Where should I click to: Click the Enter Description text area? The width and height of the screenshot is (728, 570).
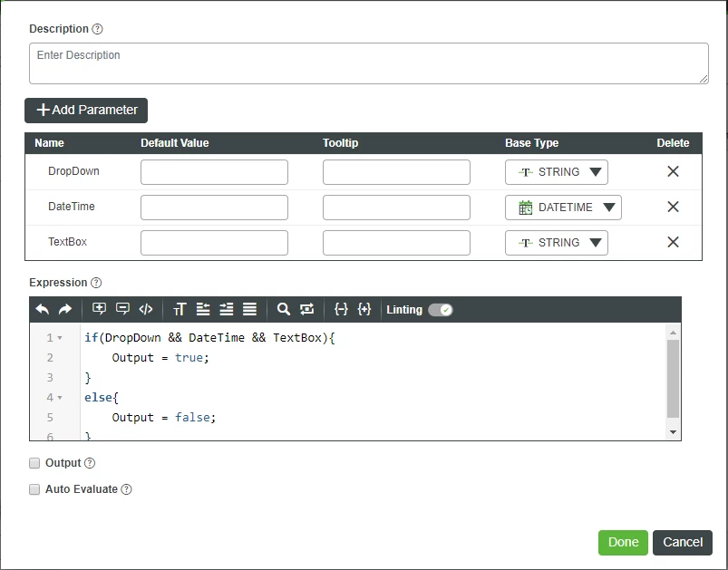point(369,63)
